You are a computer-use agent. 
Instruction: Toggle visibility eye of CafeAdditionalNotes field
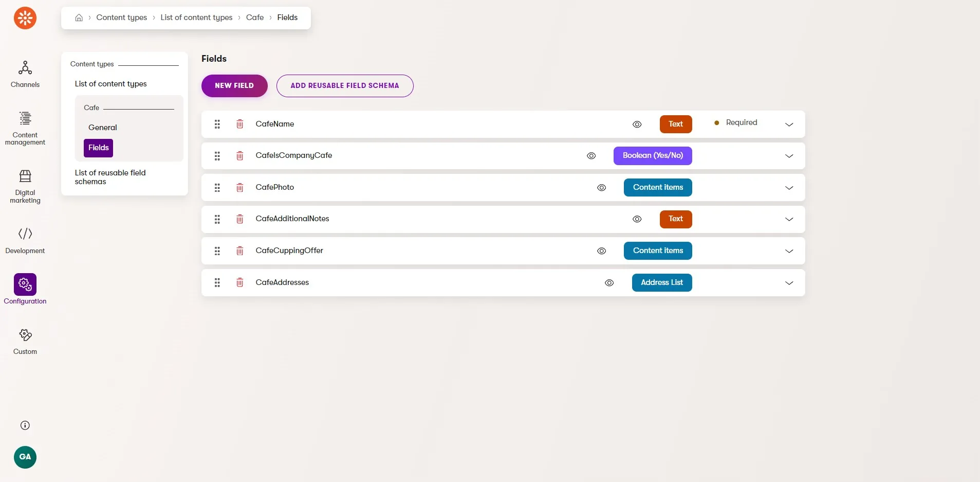(637, 219)
